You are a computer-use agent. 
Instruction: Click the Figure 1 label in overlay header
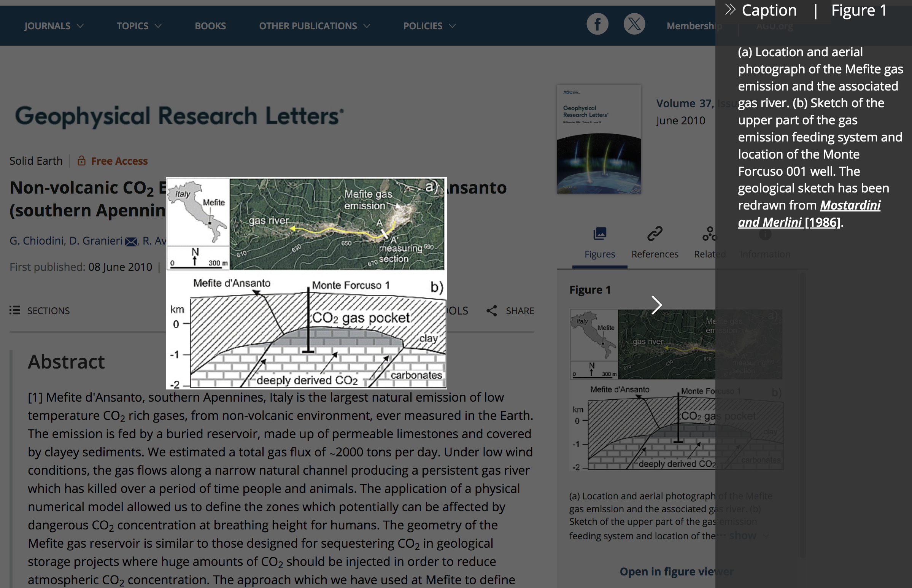859,10
